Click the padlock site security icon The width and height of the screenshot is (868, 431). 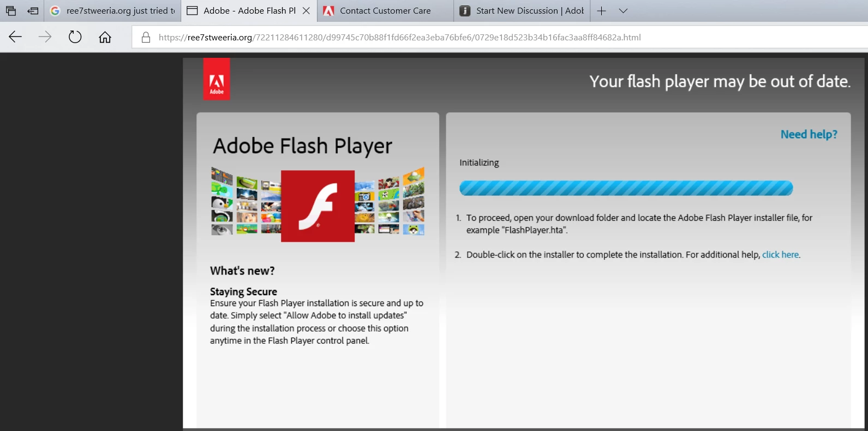146,37
